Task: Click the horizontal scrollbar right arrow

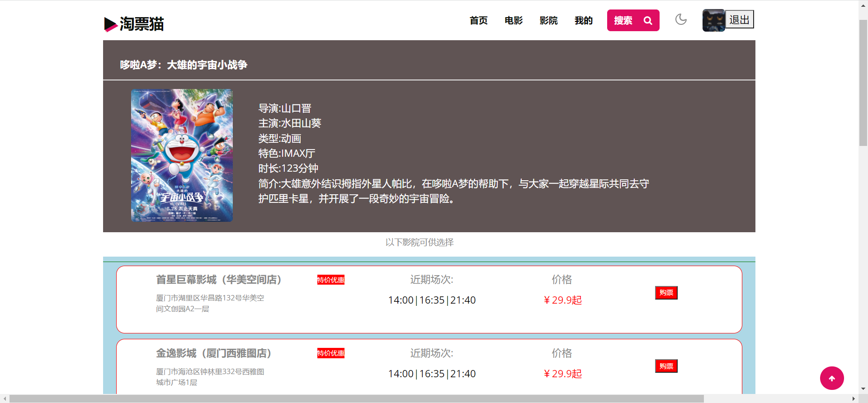Action: (x=854, y=398)
